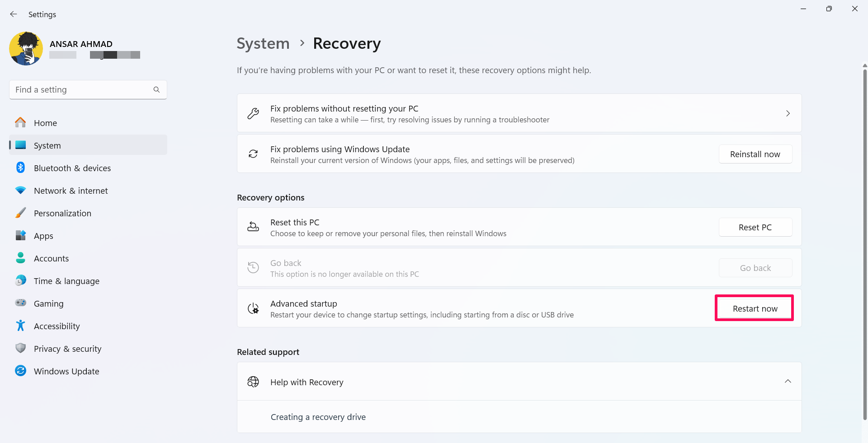Click the Recovery page title
868x443 pixels.
[347, 43]
